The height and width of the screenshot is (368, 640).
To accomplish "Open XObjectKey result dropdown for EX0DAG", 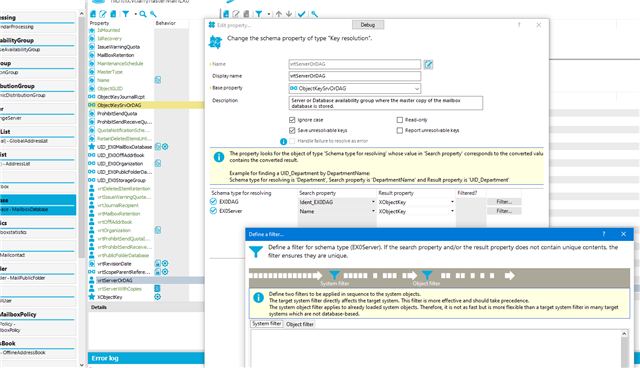I will (452, 202).
